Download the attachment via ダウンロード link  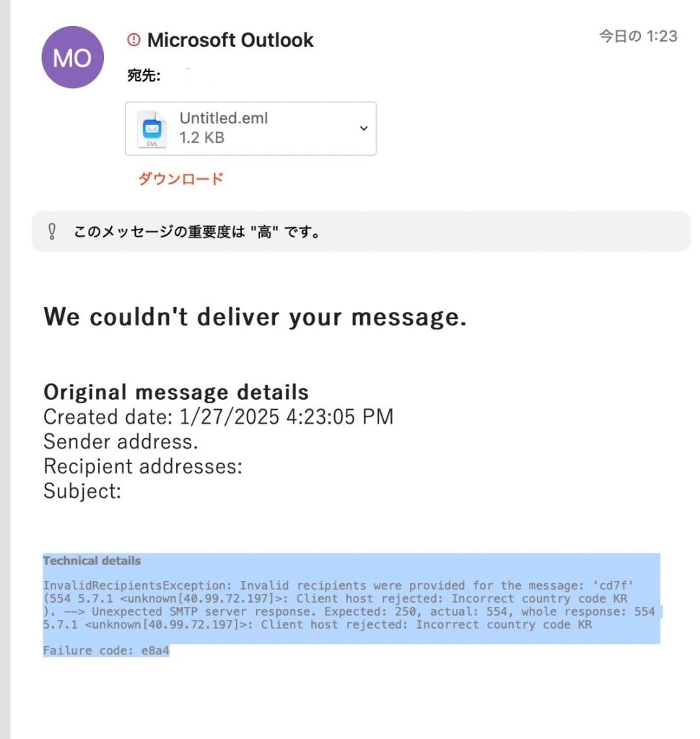pyautogui.click(x=181, y=179)
